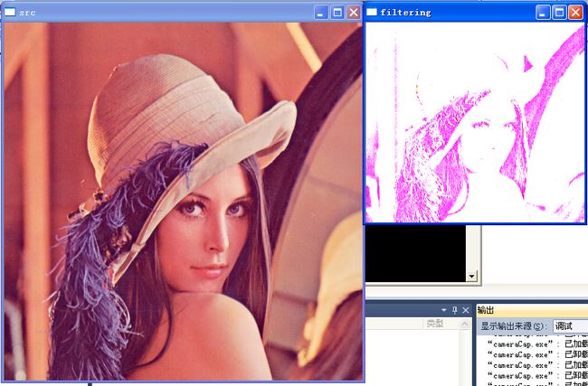The height and width of the screenshot is (386, 588).
Task: Minimize the filtering window
Action: [x=542, y=13]
